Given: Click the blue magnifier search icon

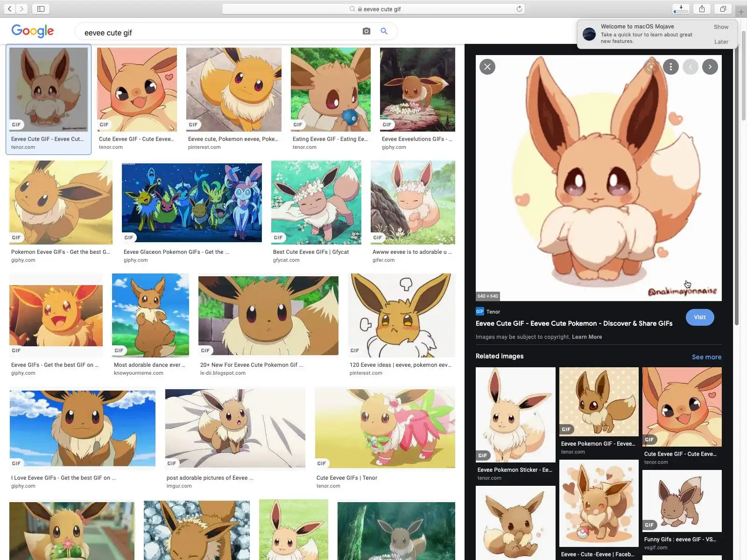Looking at the screenshot, I should pyautogui.click(x=384, y=31).
